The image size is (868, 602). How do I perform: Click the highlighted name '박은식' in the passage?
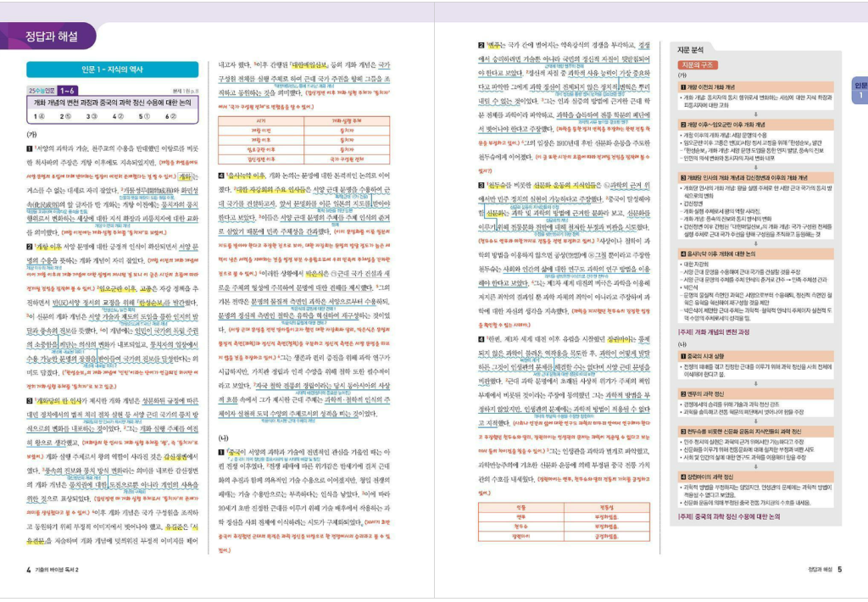(314, 274)
